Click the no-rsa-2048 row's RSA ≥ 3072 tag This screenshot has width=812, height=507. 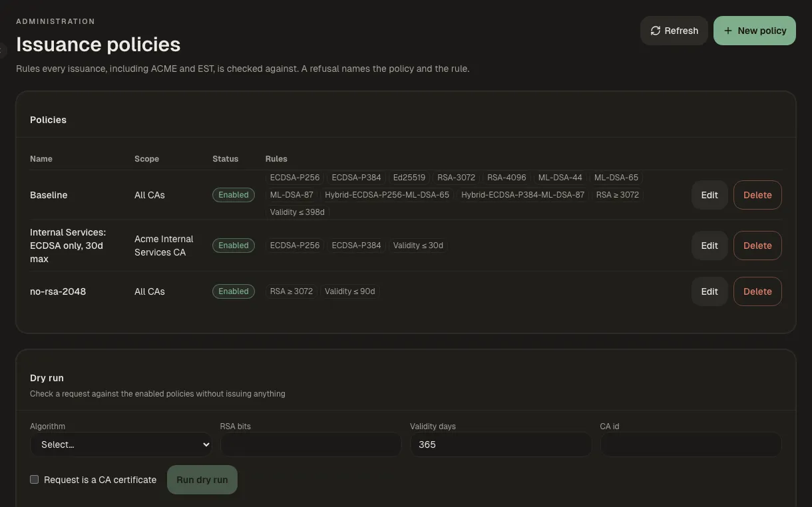tap(292, 291)
